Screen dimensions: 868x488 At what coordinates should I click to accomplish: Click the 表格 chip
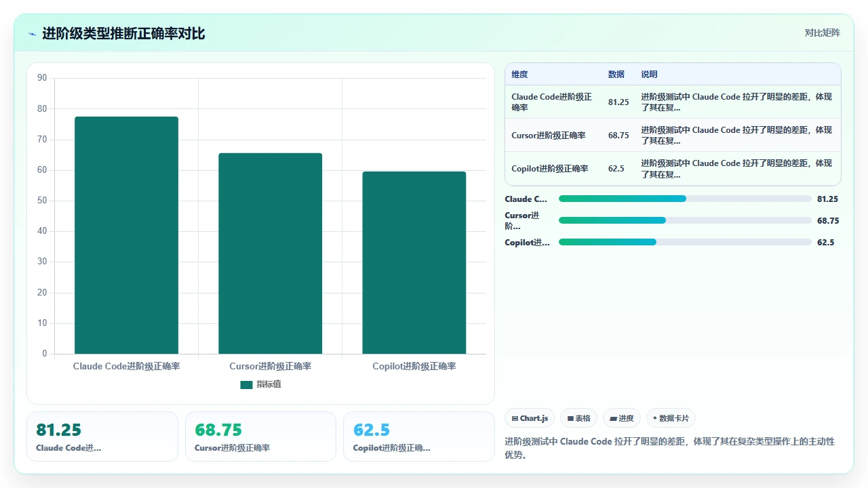578,418
